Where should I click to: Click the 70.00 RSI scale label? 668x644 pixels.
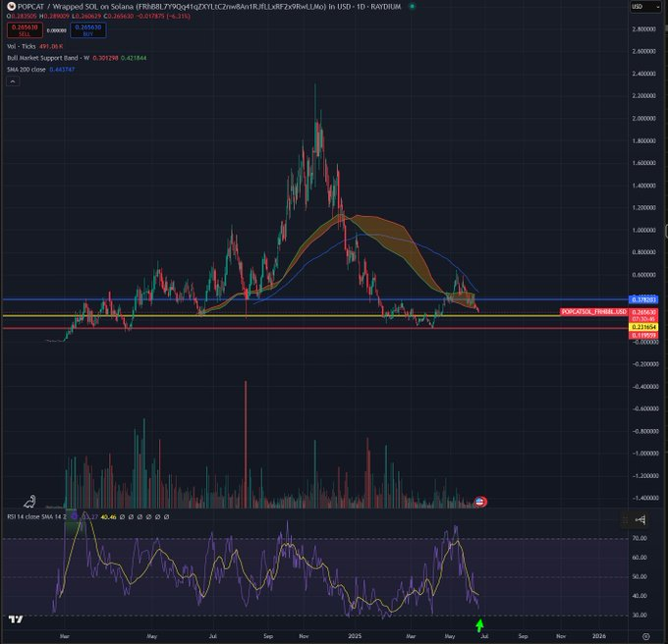point(640,538)
